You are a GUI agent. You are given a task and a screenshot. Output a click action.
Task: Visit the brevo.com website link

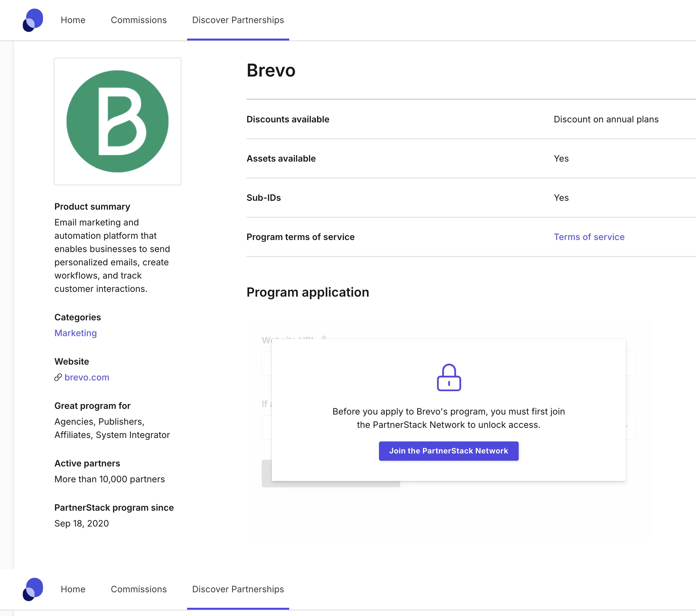click(87, 377)
